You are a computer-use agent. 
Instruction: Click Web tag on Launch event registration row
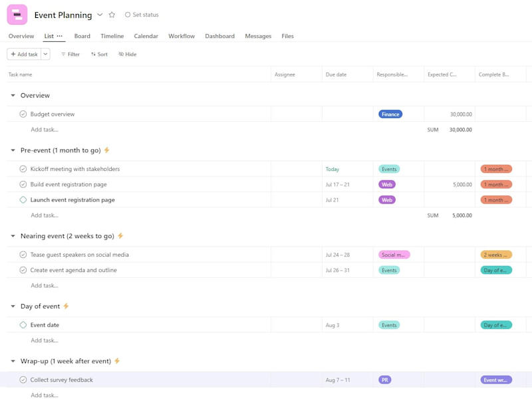[x=387, y=200]
